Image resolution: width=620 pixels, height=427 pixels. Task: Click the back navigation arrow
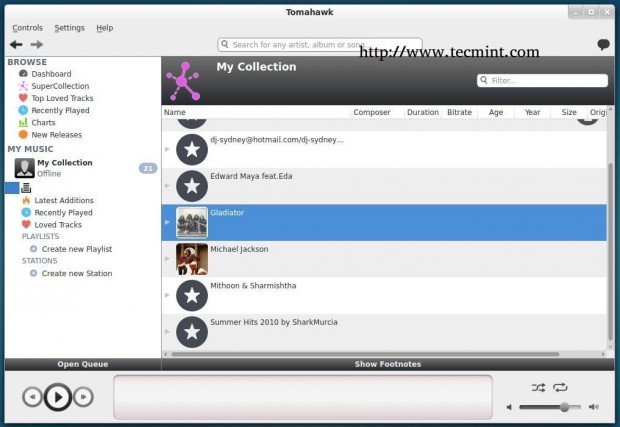(16, 45)
